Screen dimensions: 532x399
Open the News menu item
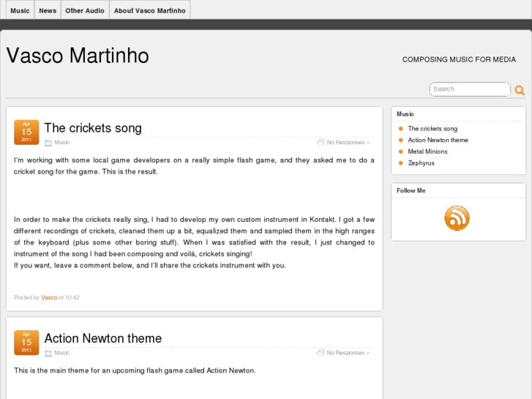coord(48,10)
